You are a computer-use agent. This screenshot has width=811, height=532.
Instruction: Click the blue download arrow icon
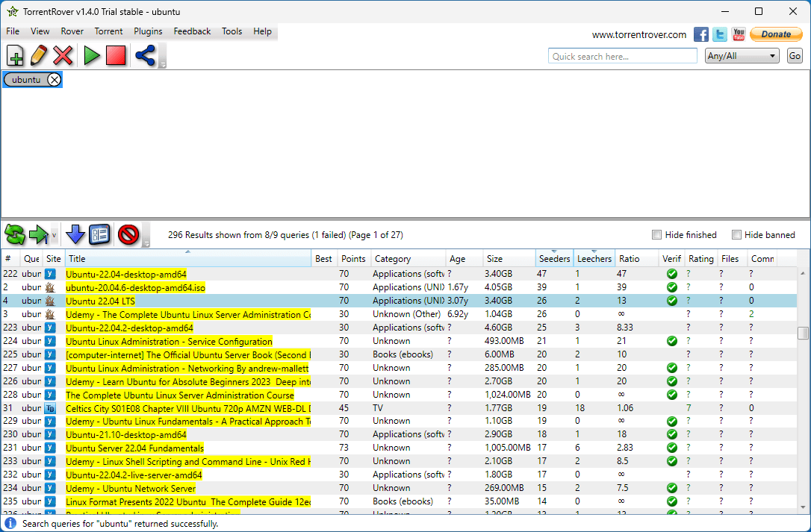click(x=75, y=235)
